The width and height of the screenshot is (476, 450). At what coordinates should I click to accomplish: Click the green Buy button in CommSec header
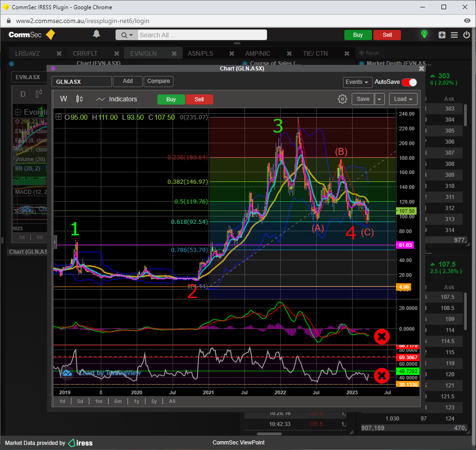tap(358, 35)
